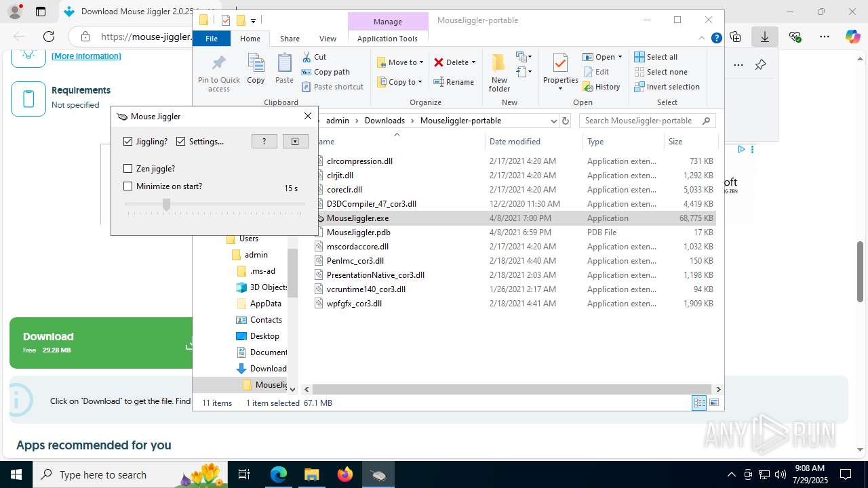Click the green Download button in browser

tap(102, 343)
